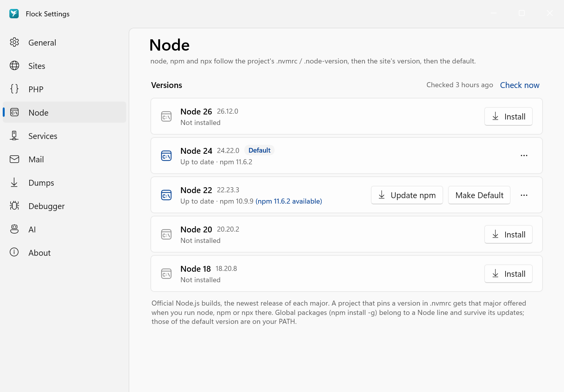Click the Node 20 row terminal icon
The height and width of the screenshot is (392, 564).
coord(166,235)
